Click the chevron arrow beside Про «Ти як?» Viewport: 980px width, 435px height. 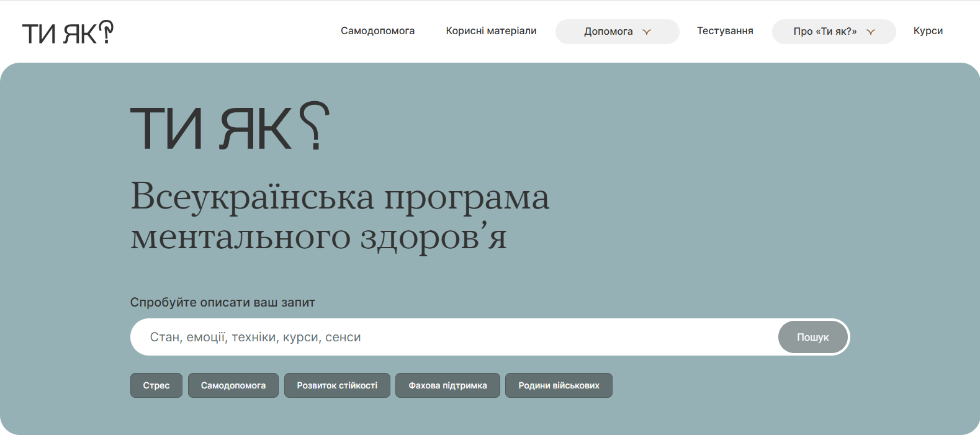click(x=871, y=32)
